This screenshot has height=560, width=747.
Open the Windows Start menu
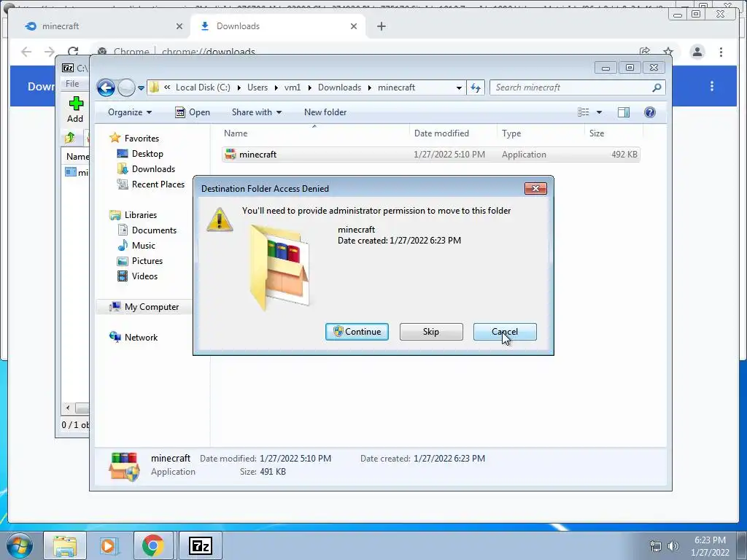[20, 546]
